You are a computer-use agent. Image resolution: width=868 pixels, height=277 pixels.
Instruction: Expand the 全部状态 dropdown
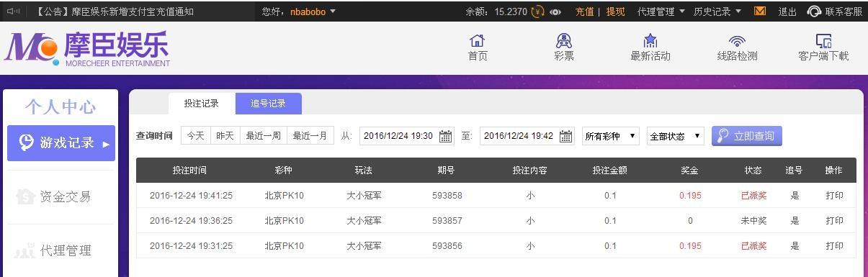click(676, 136)
